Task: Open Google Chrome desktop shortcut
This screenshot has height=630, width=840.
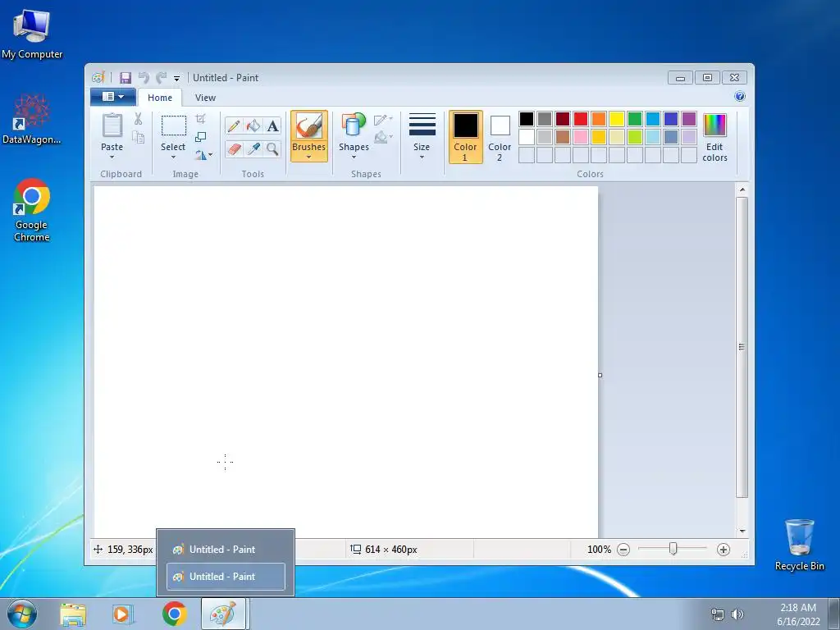Action: point(32,210)
